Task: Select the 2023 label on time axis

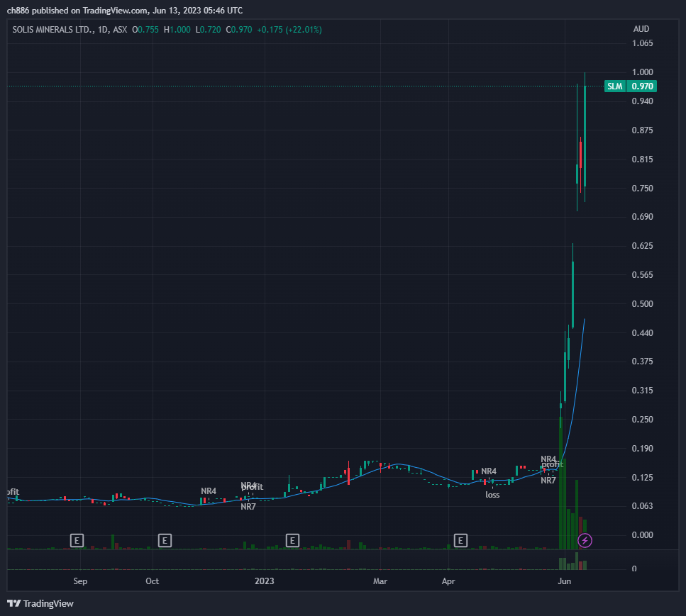Action: [x=264, y=581]
